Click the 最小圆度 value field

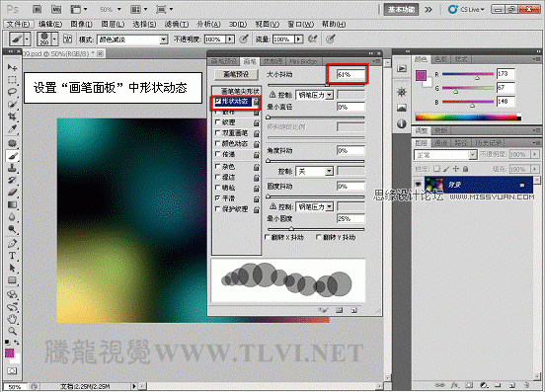(x=350, y=218)
